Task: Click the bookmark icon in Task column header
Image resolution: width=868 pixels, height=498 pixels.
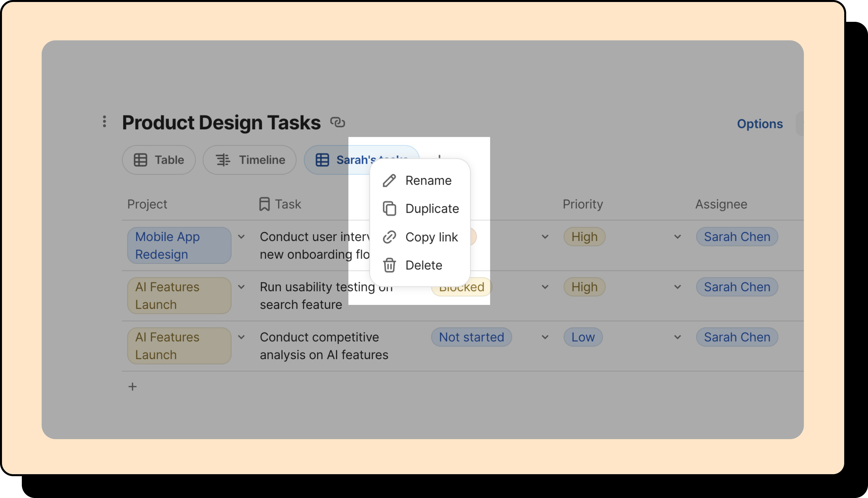Action: point(264,204)
